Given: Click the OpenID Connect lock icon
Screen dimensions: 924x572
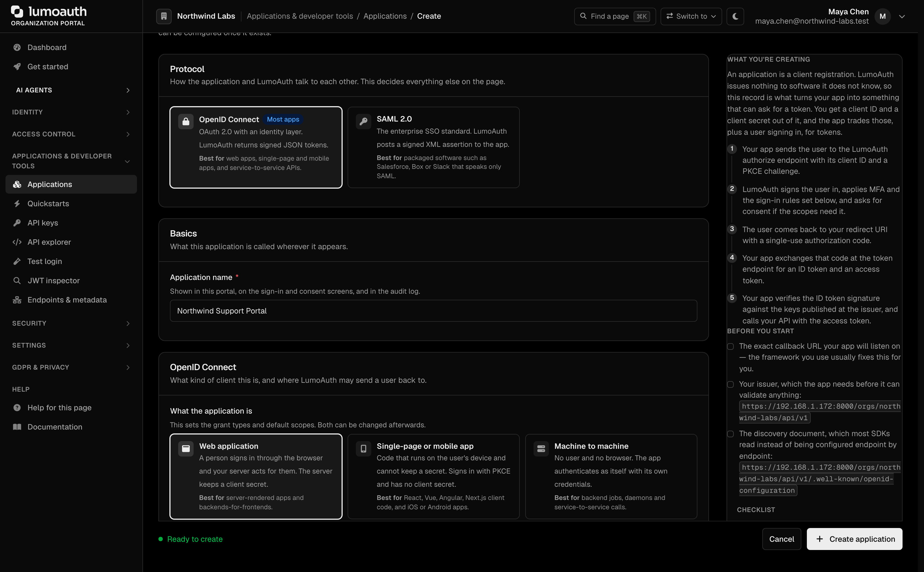Looking at the screenshot, I should 186,122.
